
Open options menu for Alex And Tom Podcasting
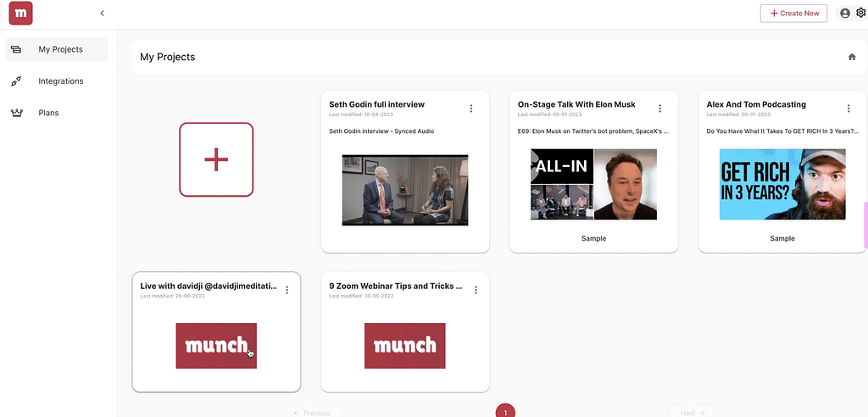(849, 108)
